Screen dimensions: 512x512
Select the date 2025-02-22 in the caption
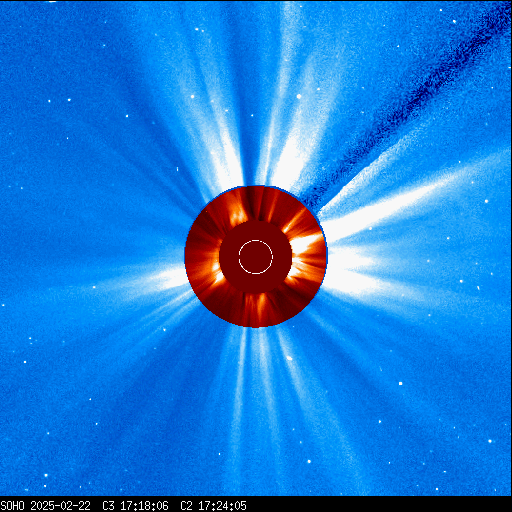(60, 506)
